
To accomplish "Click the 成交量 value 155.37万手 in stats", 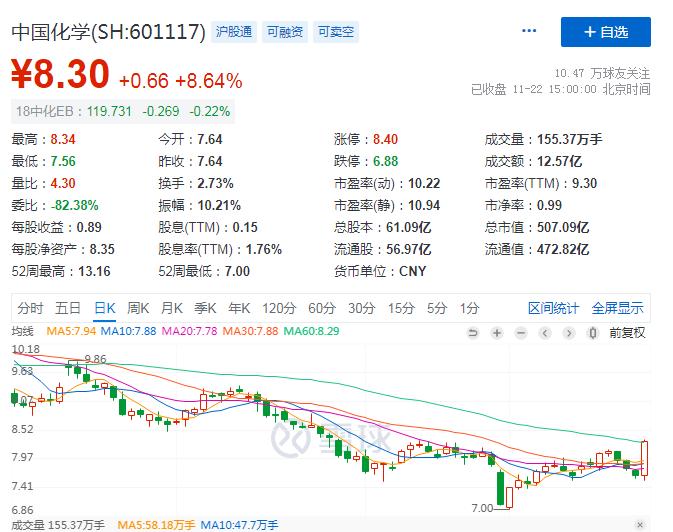I will [570, 140].
